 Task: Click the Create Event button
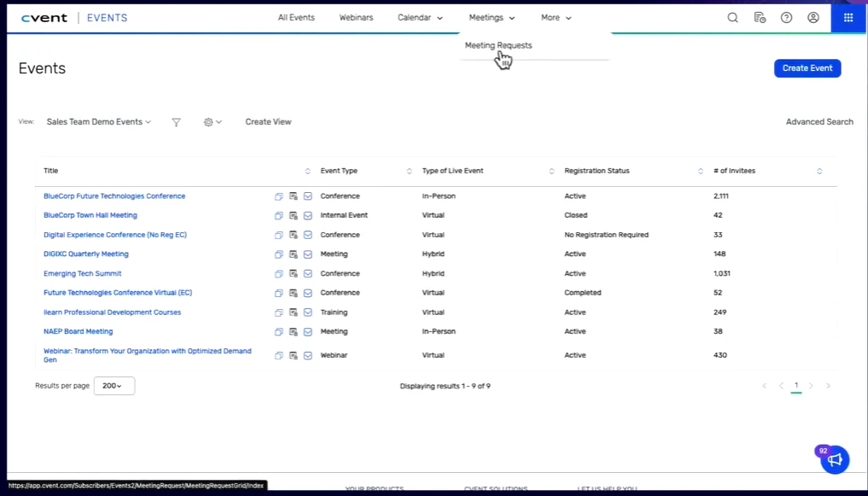coord(807,67)
